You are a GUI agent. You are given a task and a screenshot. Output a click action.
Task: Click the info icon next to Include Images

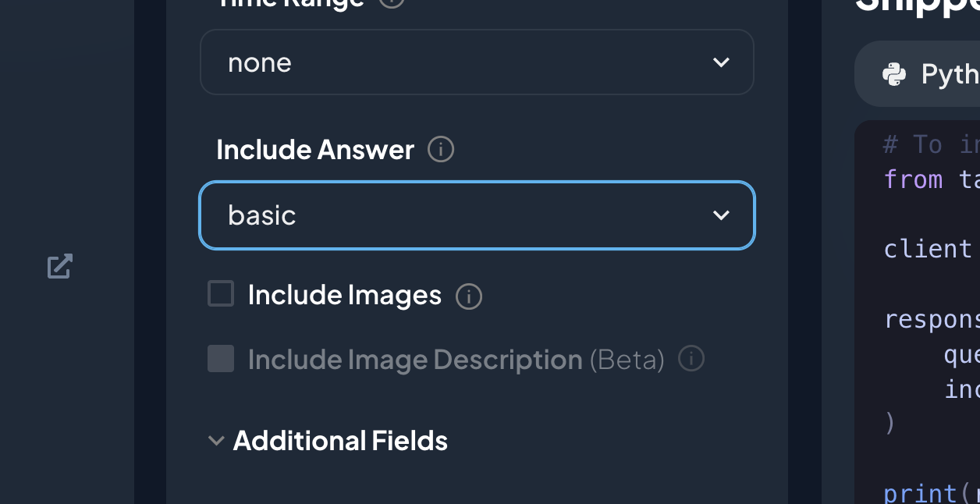pos(469,296)
